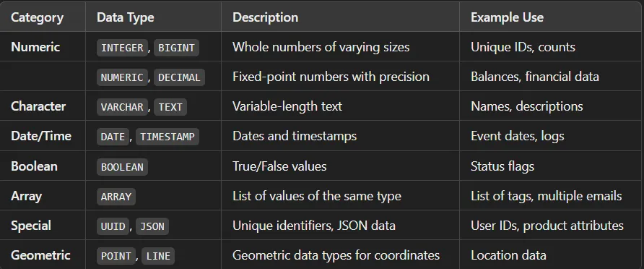This screenshot has height=269, width=644.
Task: Select the ARRAY code badge
Action: 116,197
